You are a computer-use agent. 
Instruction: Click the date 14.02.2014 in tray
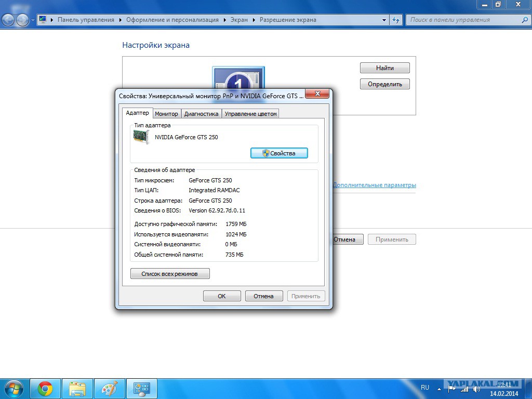point(504,394)
